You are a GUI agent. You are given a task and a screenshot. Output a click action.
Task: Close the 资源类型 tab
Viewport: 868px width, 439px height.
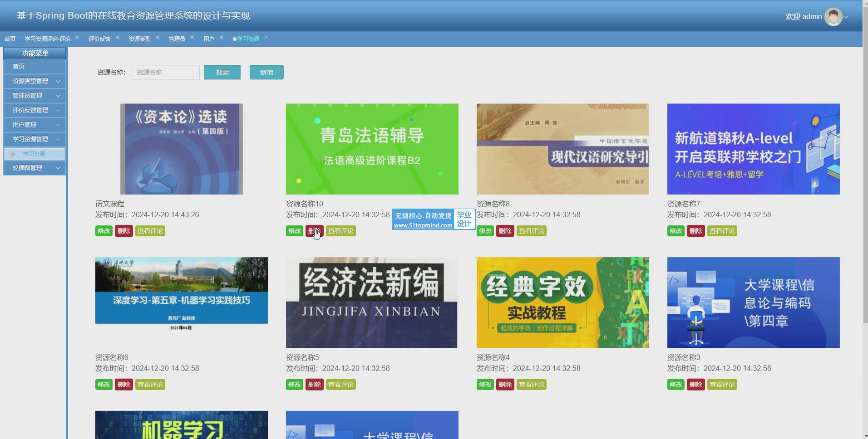[158, 38]
